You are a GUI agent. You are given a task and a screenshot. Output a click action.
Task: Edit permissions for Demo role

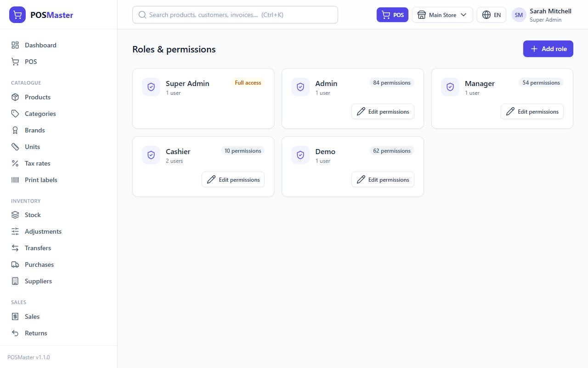point(383,179)
